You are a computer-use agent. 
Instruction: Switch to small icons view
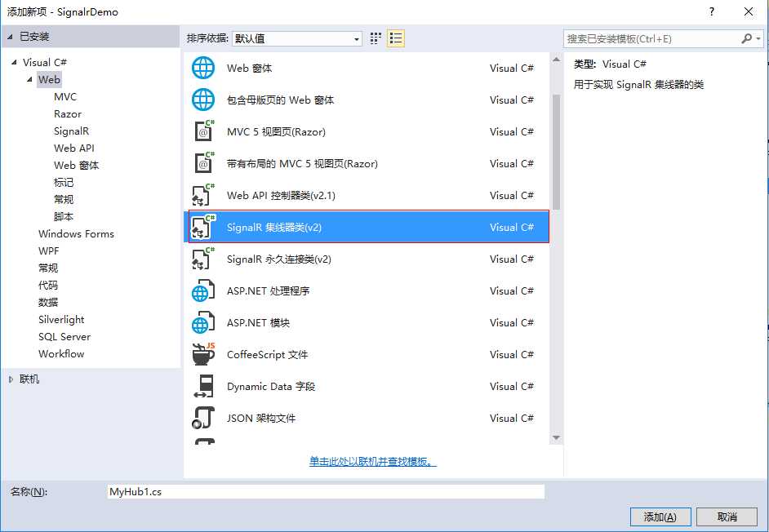click(376, 38)
